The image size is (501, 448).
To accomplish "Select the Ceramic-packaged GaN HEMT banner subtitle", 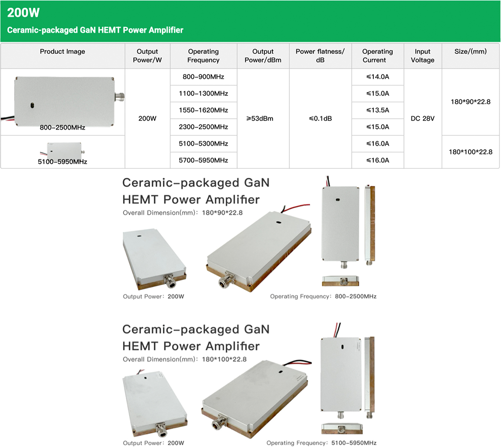I will pos(95,30).
